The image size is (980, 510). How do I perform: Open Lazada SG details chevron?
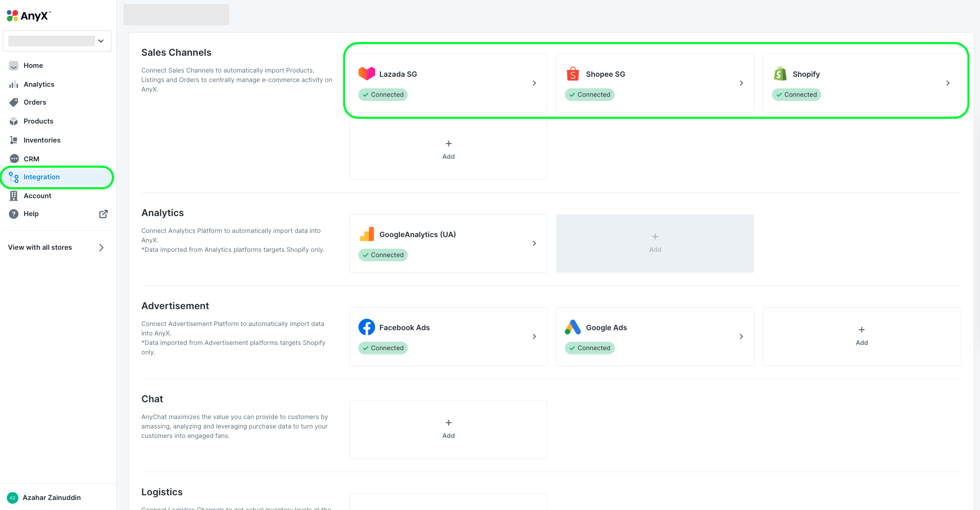(x=534, y=83)
